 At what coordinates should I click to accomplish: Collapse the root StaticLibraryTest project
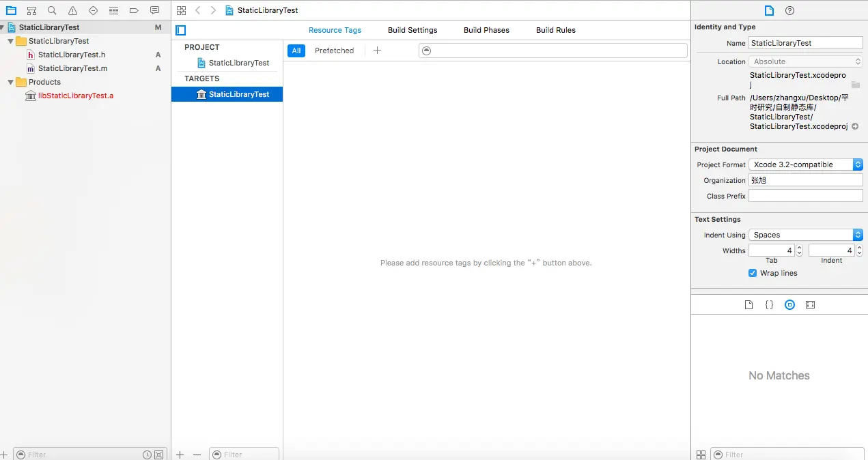click(3, 27)
